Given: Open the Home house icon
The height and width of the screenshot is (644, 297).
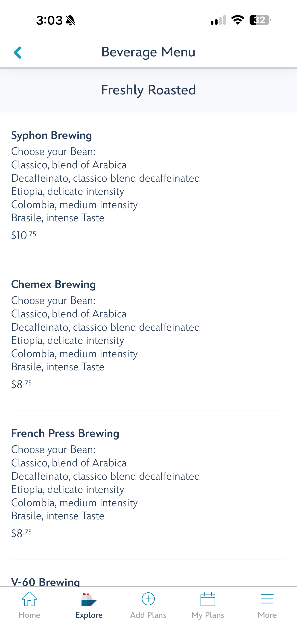Looking at the screenshot, I should (x=29, y=599).
